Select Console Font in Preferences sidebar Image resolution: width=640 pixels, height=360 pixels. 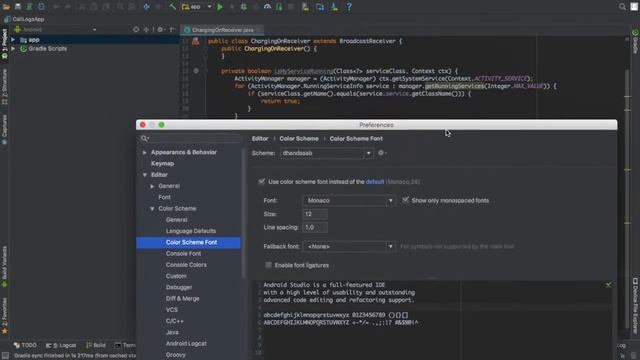tap(183, 253)
